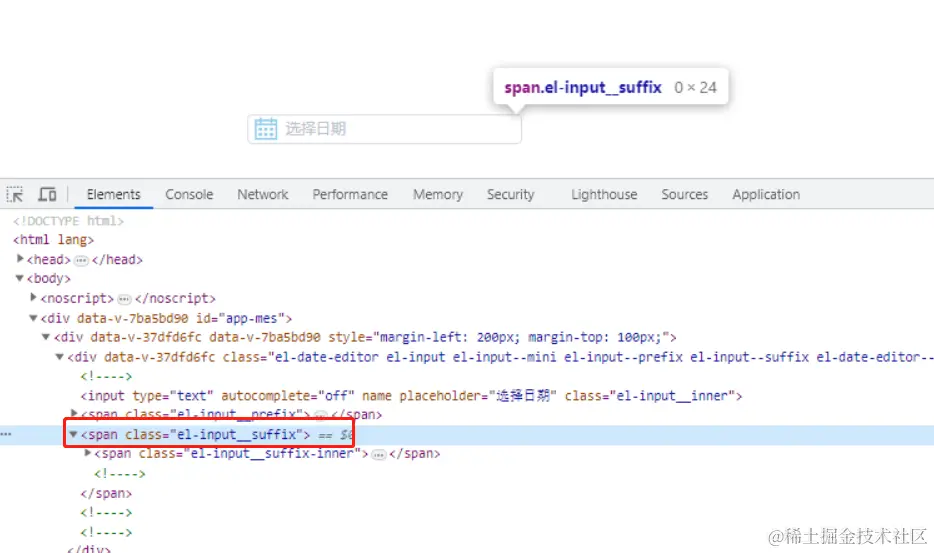Collapse the el-date-editor div node

60,357
